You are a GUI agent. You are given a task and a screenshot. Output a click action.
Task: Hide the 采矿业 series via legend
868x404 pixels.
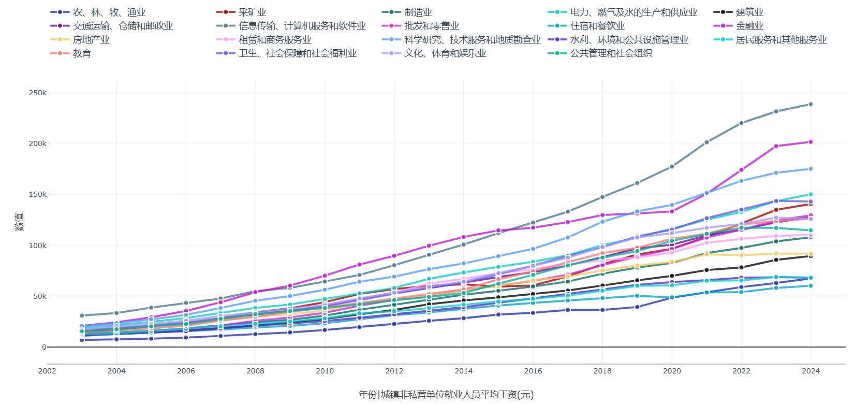tap(241, 12)
